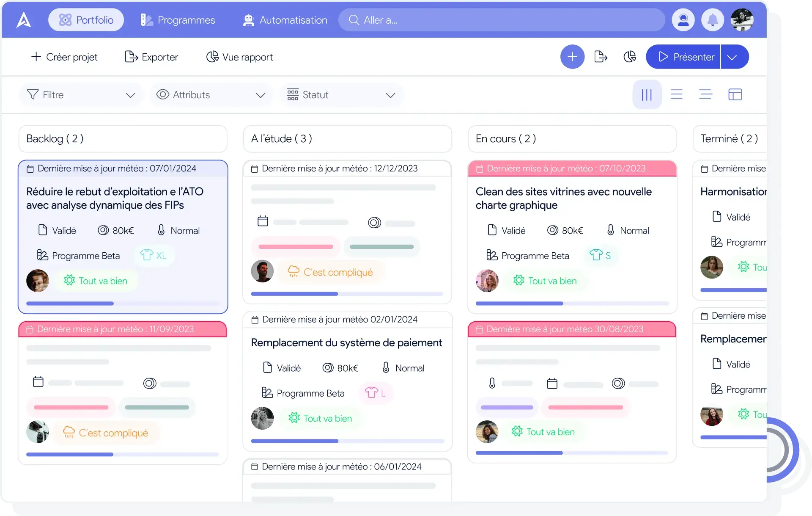Click red weather date header 11/09/2023
The width and height of the screenshot is (812, 516).
click(123, 329)
